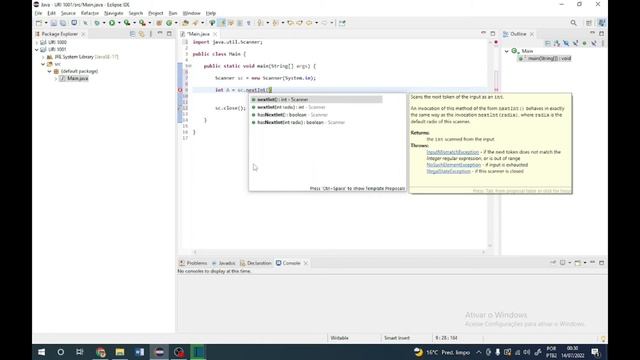Toggle Show Whitespace Characters icon
This screenshot has width=640, height=360.
249,23
